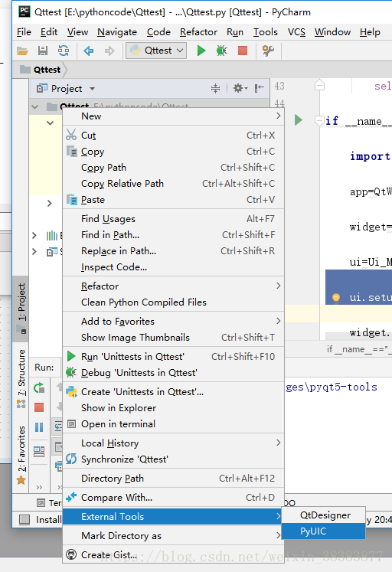Select Compare With... entry

173,498
